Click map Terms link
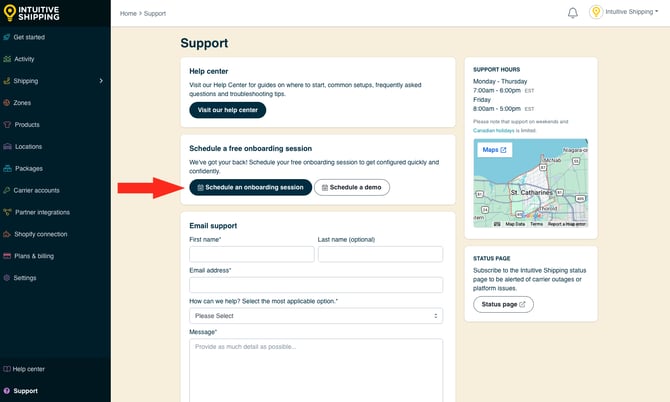 536,224
